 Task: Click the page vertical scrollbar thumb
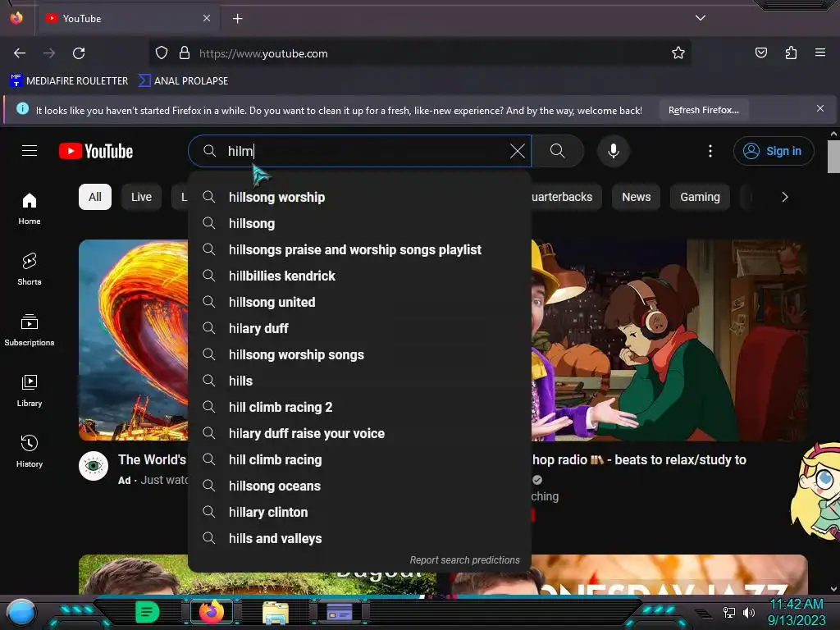[833, 157]
